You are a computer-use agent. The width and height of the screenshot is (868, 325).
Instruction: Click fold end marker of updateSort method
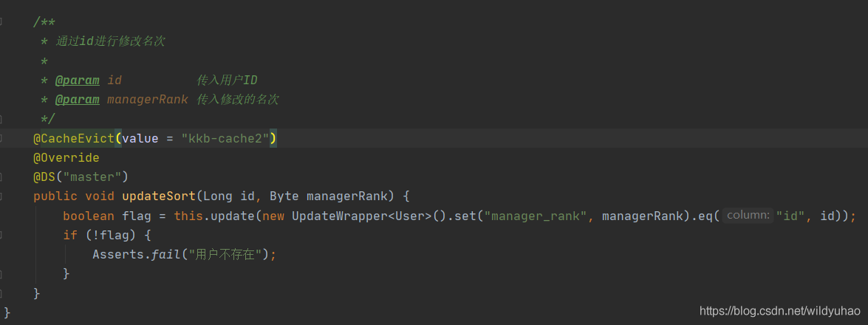click(x=2, y=293)
